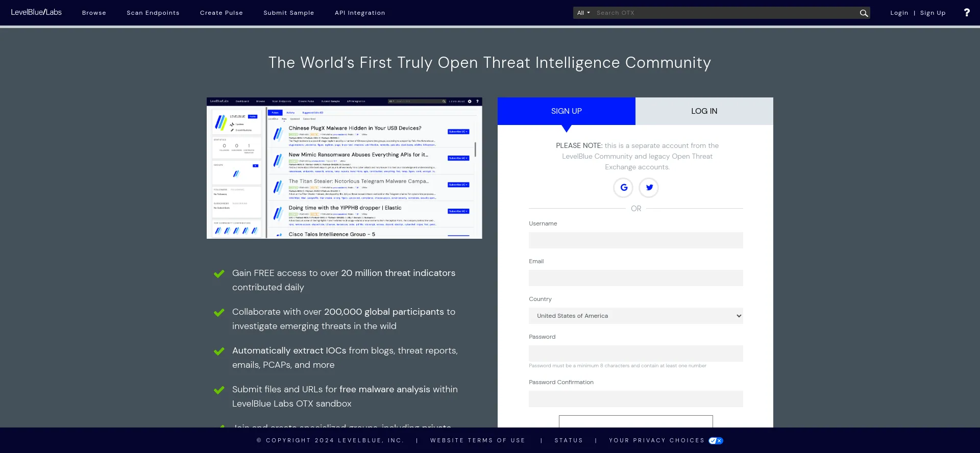Go to Scan Endpoints
Image resolution: width=980 pixels, height=453 pixels.
(153, 13)
